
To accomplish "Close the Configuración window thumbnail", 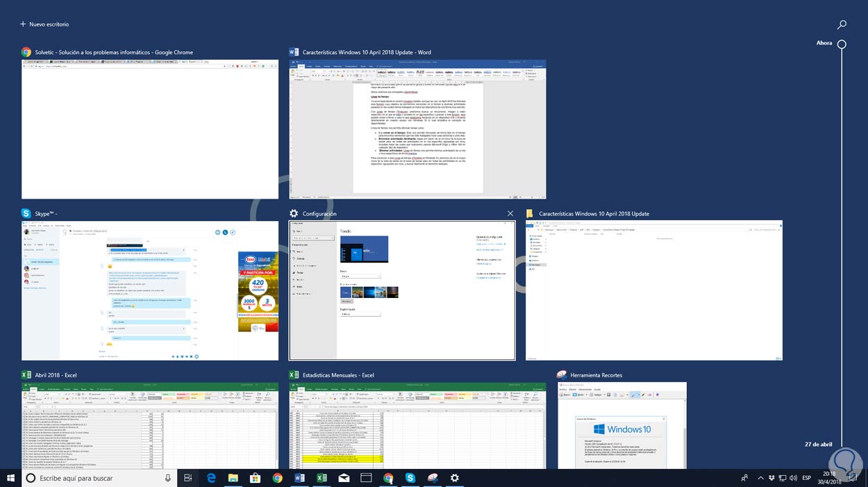I will (x=510, y=213).
